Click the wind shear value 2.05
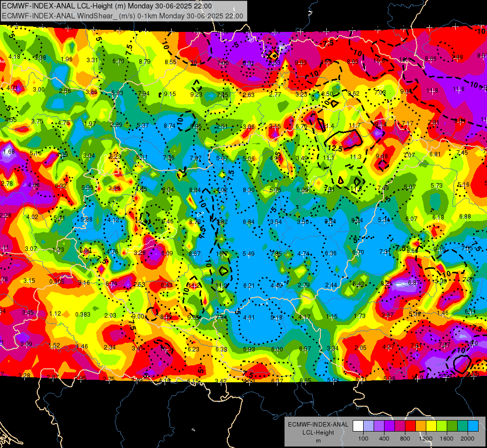This screenshot has height=448, width=487. click(360, 347)
